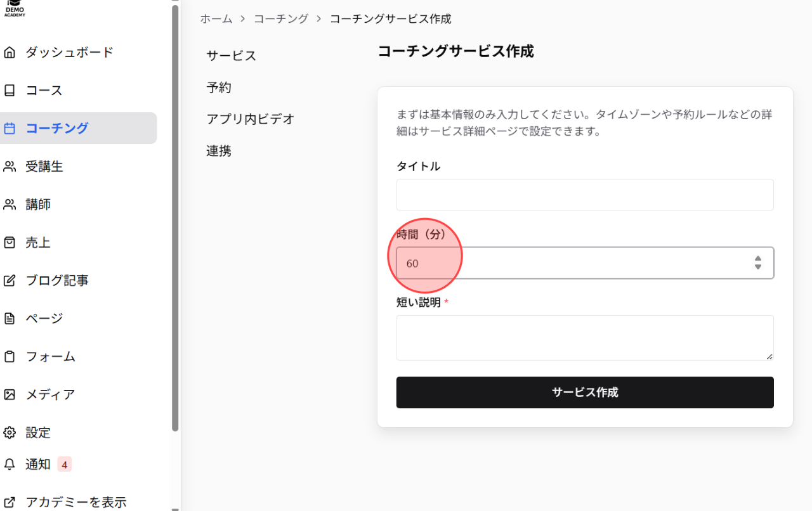Focus the 時間（分） number field

click(585, 262)
